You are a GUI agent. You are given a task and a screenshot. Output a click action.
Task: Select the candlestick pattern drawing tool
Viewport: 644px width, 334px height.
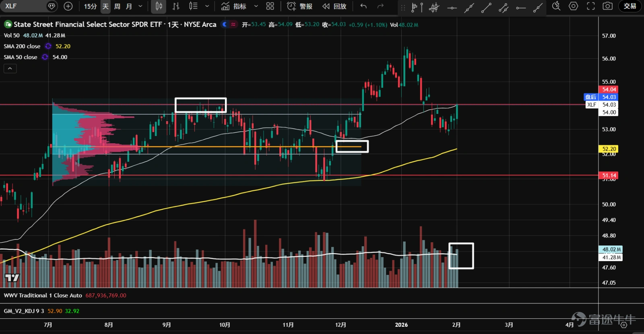pos(434,7)
